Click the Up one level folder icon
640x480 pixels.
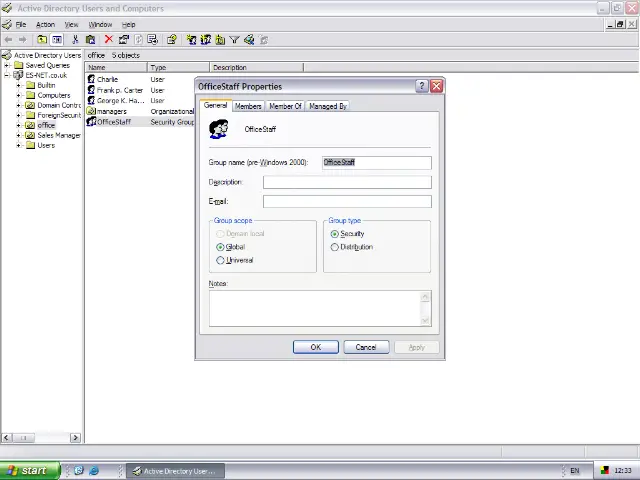(42, 40)
